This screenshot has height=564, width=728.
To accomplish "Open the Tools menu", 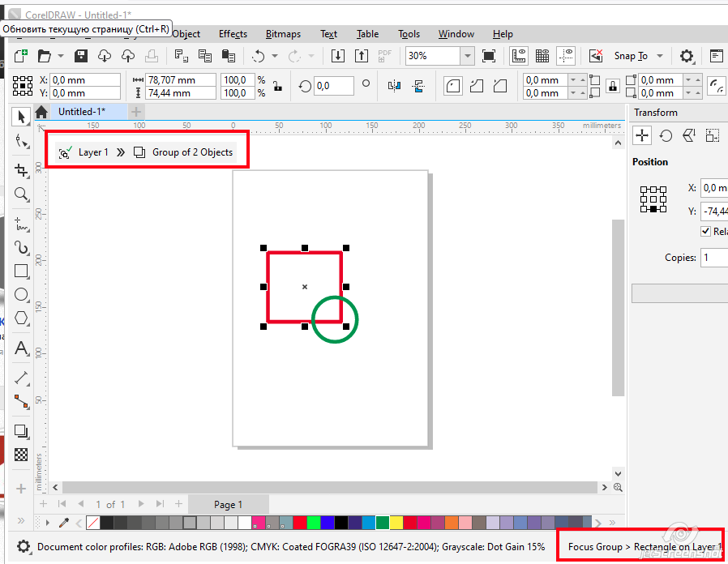I will pos(409,34).
